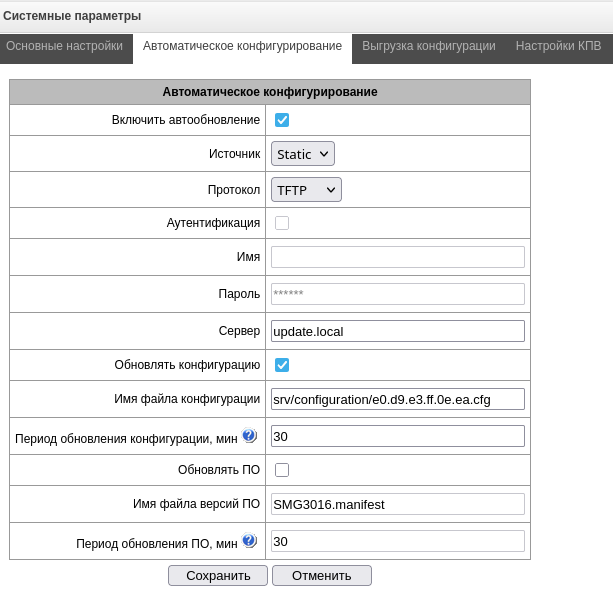Click help icon next to configuration update period

pos(249,435)
